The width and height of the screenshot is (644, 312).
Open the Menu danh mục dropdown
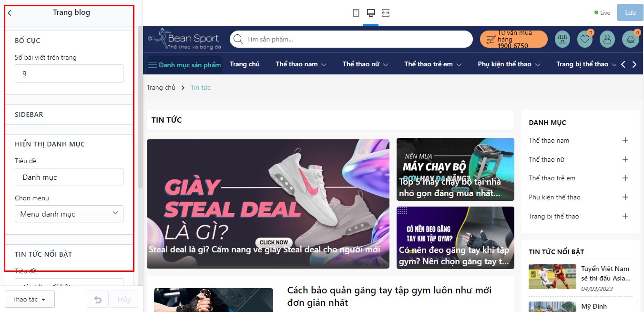coord(69,214)
